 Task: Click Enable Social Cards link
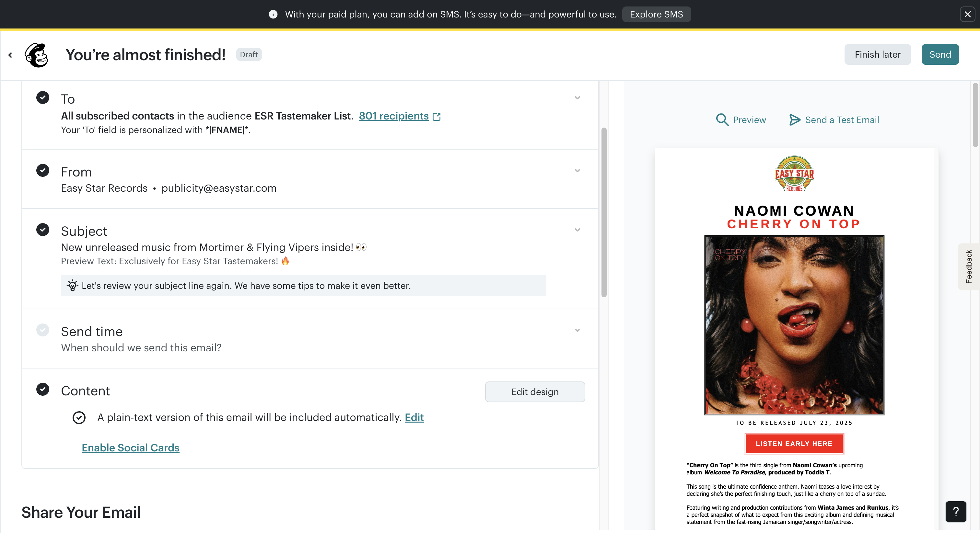[131, 448]
